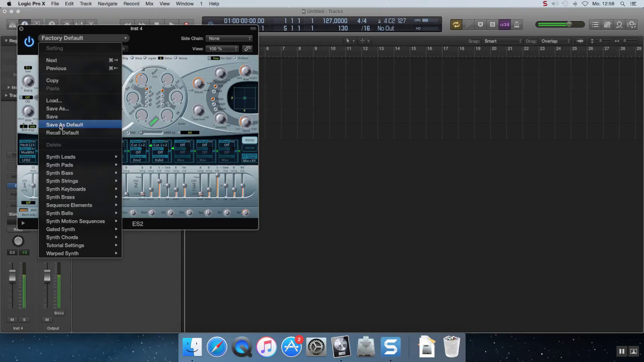This screenshot has width=644, height=362.
Task: Open App Store in the Dock
Action: (x=291, y=347)
